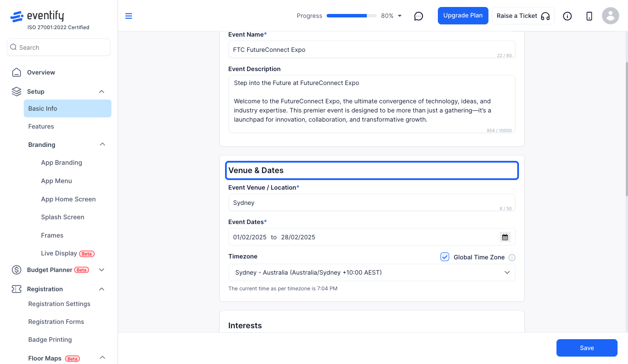
Task: Open Registration Settings
Action: click(59, 304)
